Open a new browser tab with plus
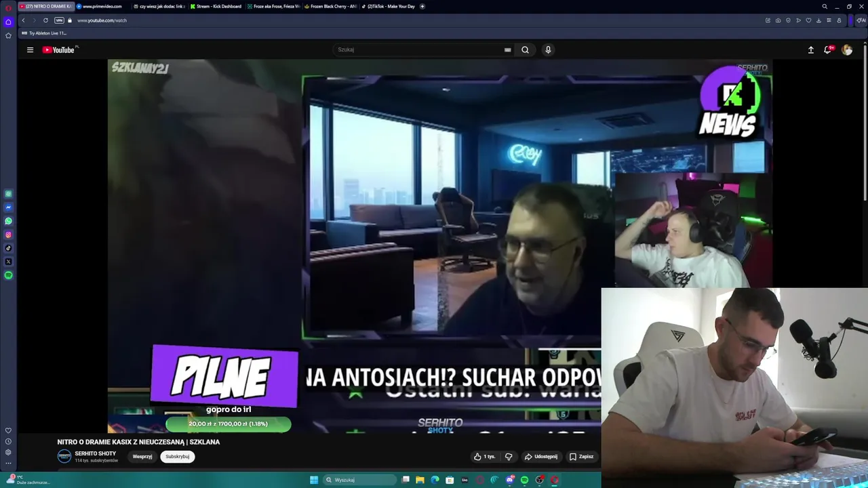 click(x=422, y=6)
